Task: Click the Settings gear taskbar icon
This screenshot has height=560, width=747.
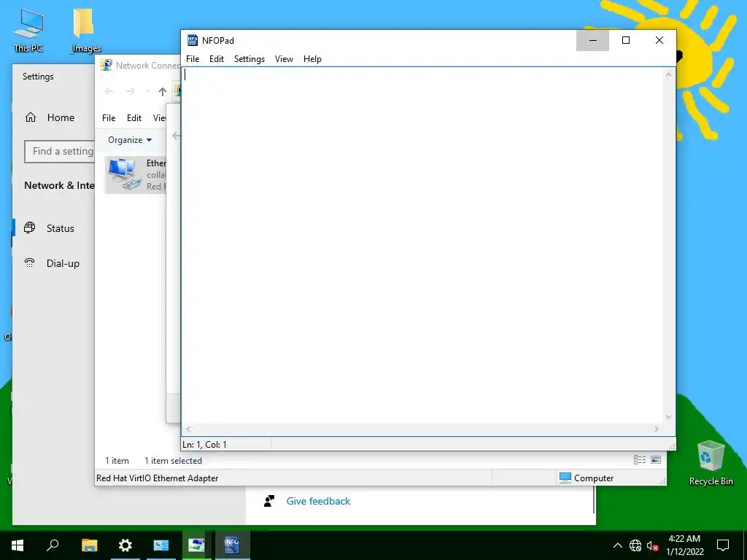Action: 125,545
